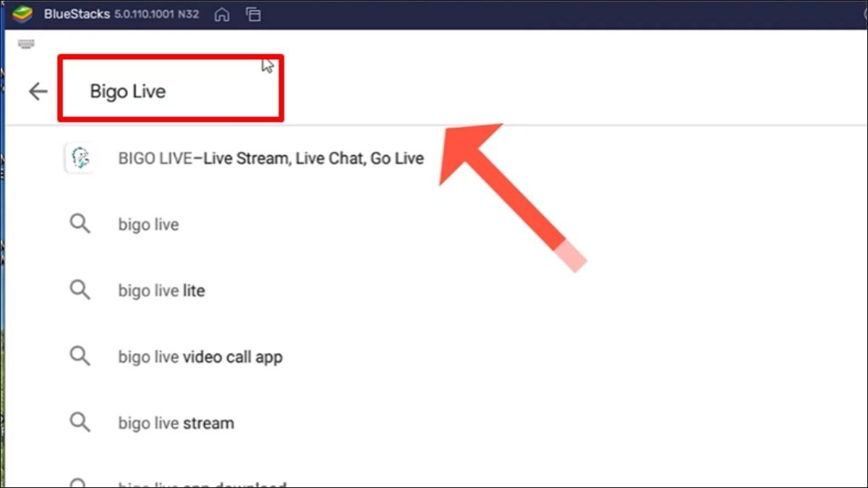The width and height of the screenshot is (868, 488).
Task: Click the BlueStacks logo icon
Action: (22, 14)
